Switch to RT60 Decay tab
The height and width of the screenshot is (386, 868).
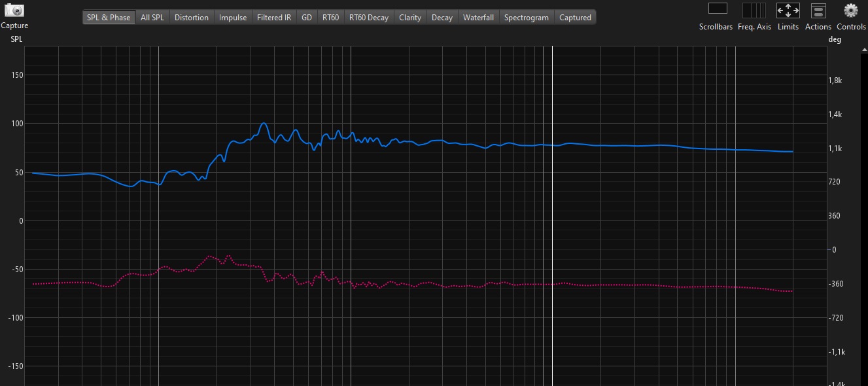pos(369,18)
